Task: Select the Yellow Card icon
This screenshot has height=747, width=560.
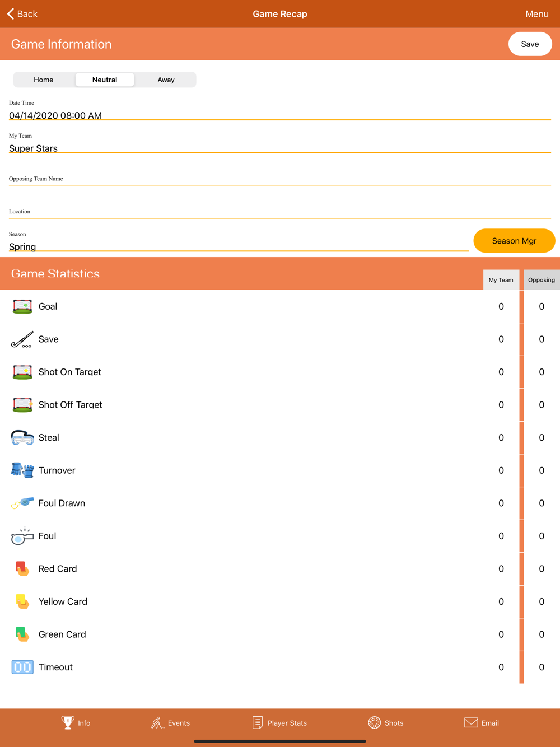Action: coord(22,601)
